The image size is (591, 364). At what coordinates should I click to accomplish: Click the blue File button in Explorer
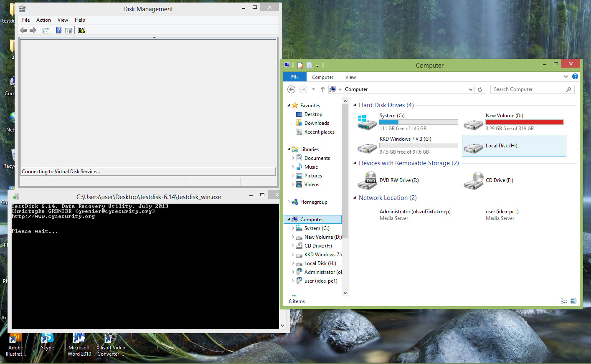(295, 77)
